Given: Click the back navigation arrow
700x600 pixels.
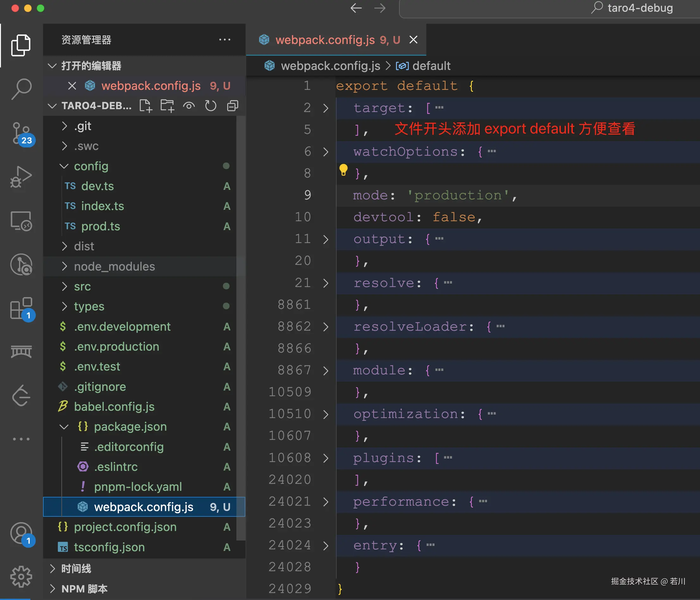Looking at the screenshot, I should tap(356, 9).
